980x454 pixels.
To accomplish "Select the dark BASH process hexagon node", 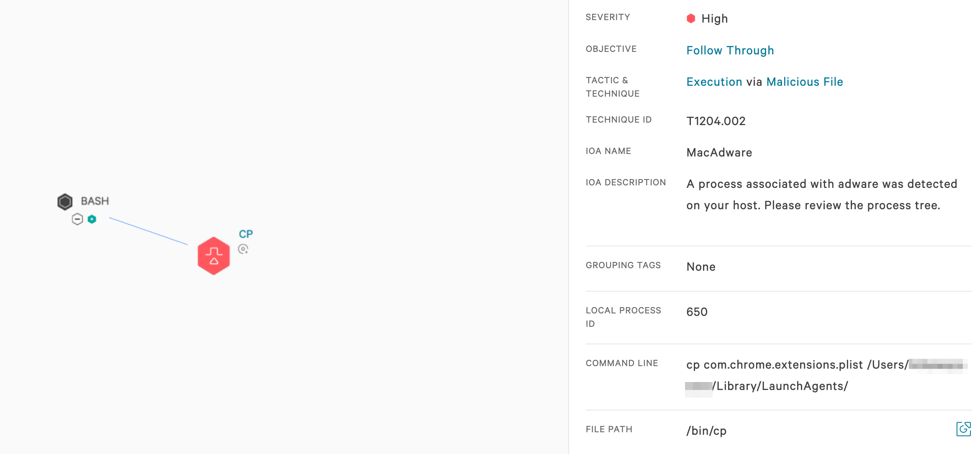I will [x=65, y=202].
